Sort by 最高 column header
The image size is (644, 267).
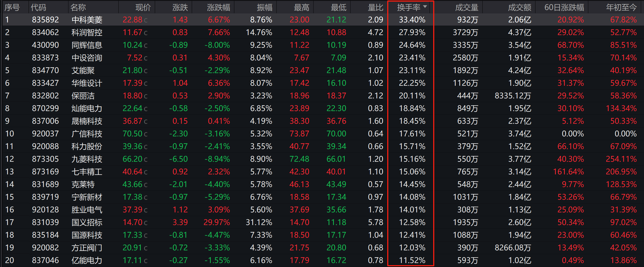(x=301, y=7)
